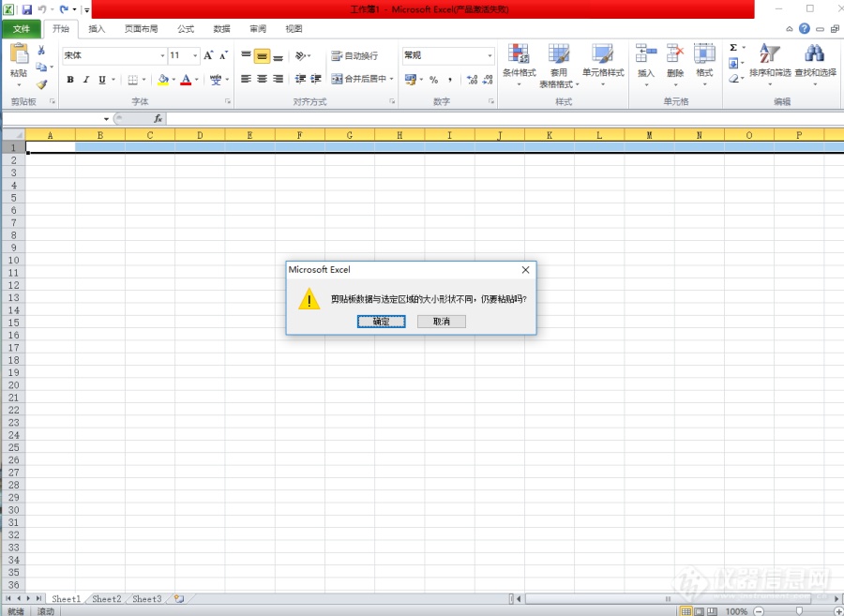Click the Sort and Filter (排序和筛选) icon

(x=769, y=54)
